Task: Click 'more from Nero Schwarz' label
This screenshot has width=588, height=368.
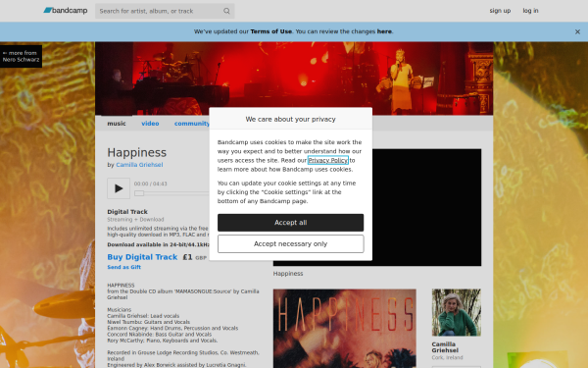Action: coord(21,56)
